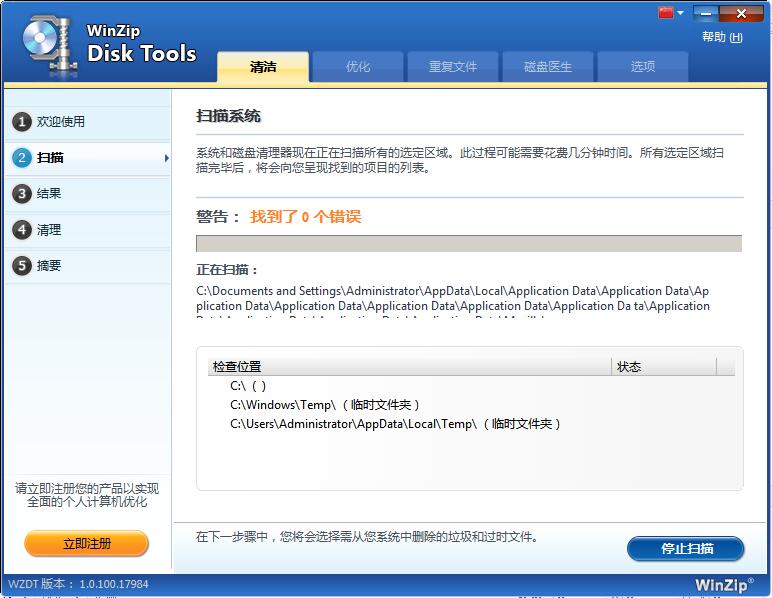Click 停止扫描 to stop scanning
The height and width of the screenshot is (598, 772).
[x=686, y=548]
